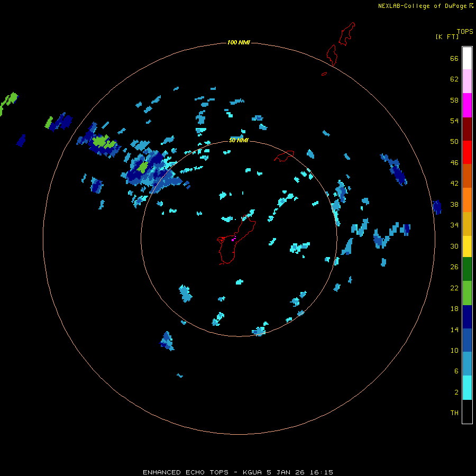Click the NEXLAB-College of DuPage label
Screen dimensions: 476x476
[x=422, y=6]
